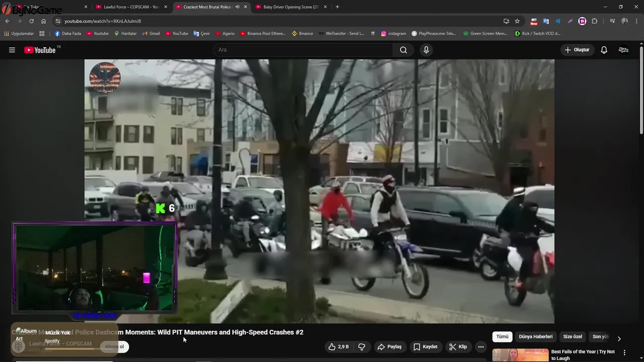Select the Dünya Haberleri chip
Image resolution: width=644 pixels, height=362 pixels.
point(536,337)
